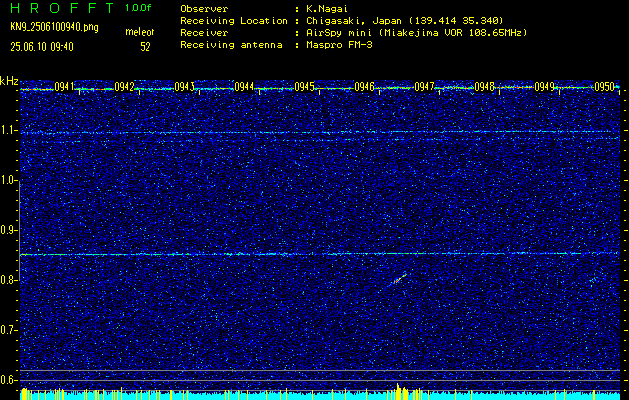Click the Chigasaki, Japan location text
This screenshot has width=629, height=400.
coord(404,21)
